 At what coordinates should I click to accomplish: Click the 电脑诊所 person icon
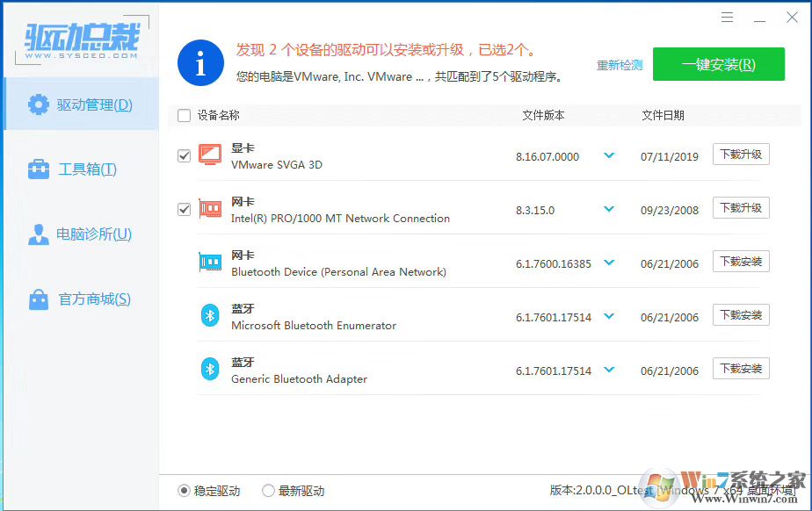coord(39,234)
